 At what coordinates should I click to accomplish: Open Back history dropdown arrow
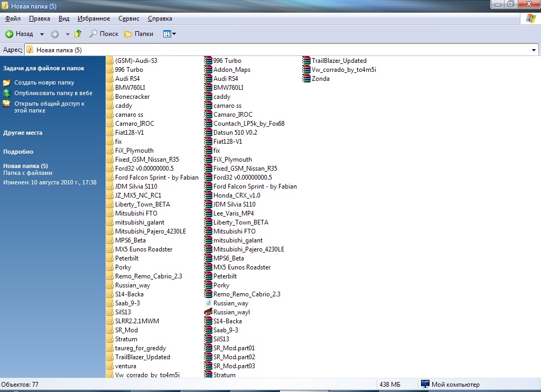(x=42, y=34)
